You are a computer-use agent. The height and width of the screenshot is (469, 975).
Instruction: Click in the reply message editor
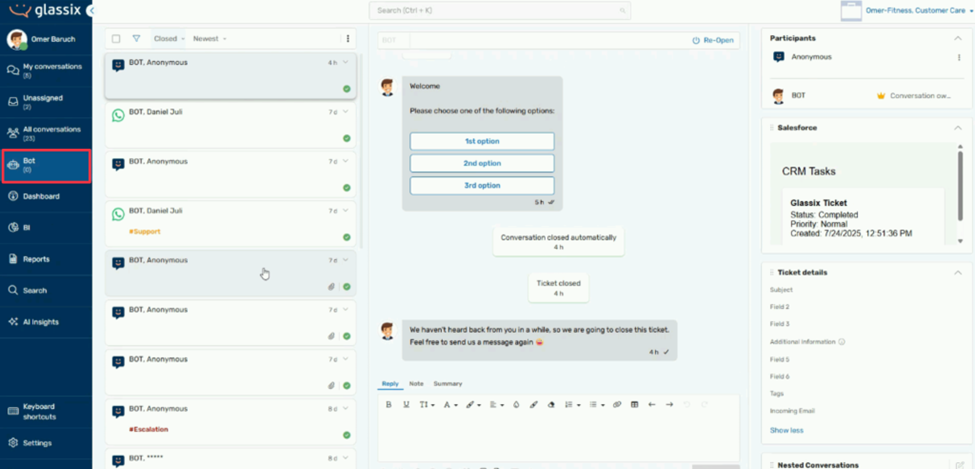558,439
